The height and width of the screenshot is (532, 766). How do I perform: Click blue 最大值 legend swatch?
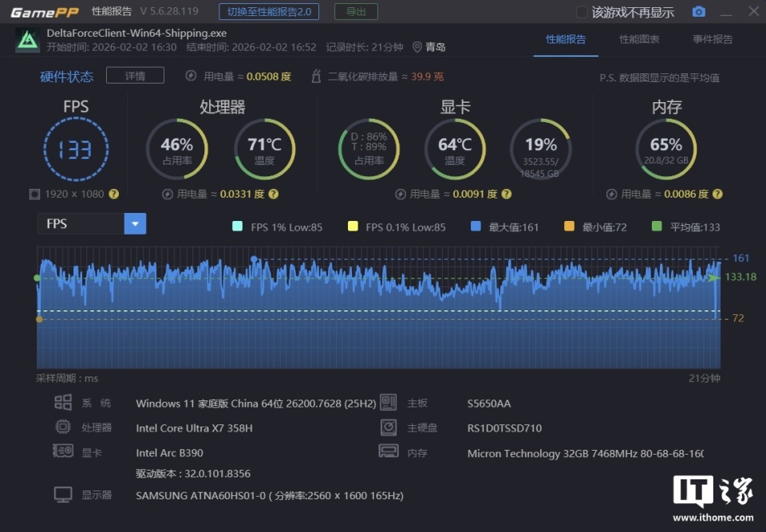click(476, 227)
